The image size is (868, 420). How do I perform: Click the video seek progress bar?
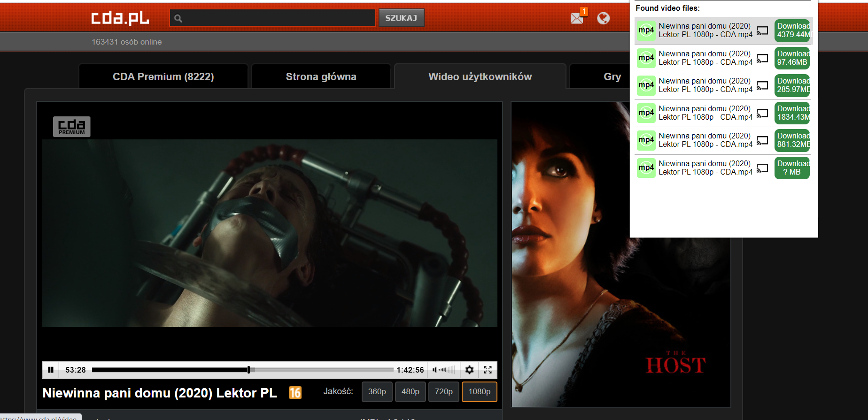click(x=242, y=370)
